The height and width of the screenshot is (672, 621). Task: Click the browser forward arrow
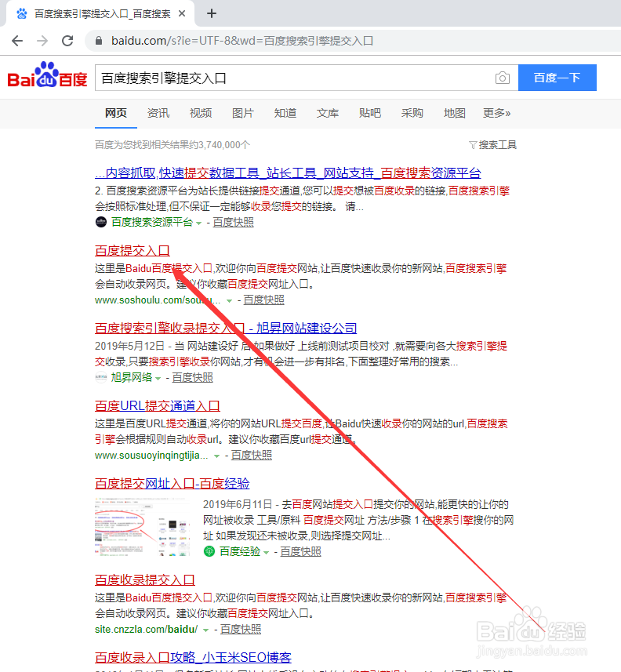coord(42,41)
